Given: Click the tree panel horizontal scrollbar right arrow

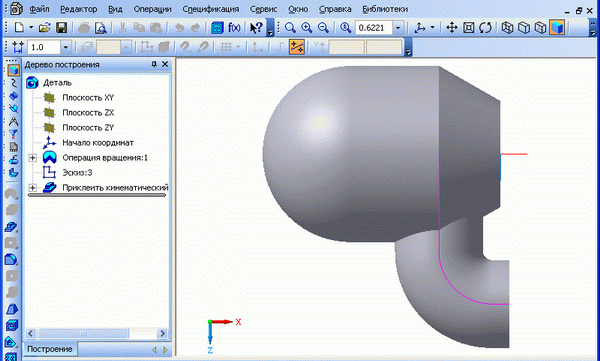Looking at the screenshot, I should [x=163, y=333].
